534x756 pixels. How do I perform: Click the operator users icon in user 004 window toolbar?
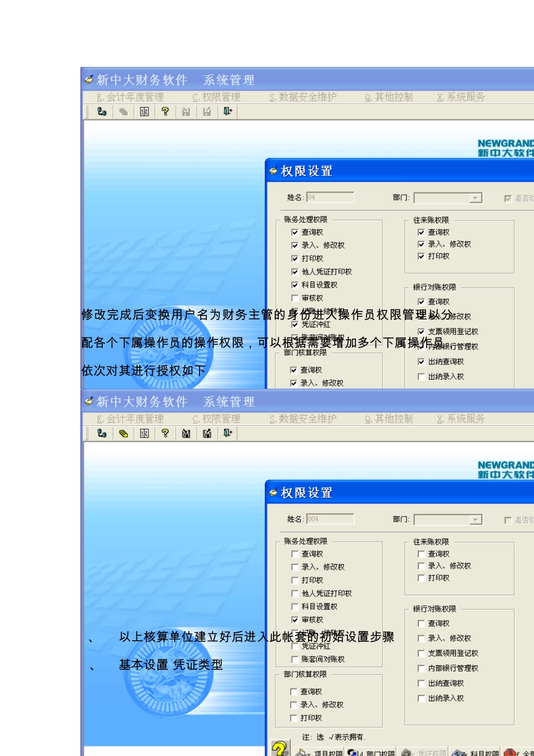point(102,434)
